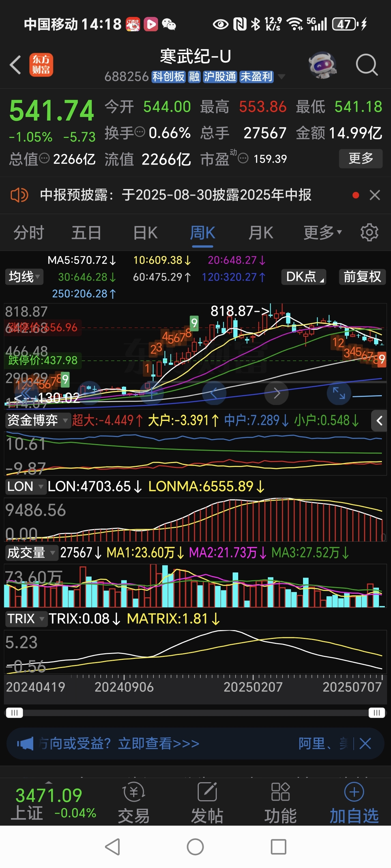Tap the back arrow
Viewport: 391px width, 868px height.
[16, 65]
